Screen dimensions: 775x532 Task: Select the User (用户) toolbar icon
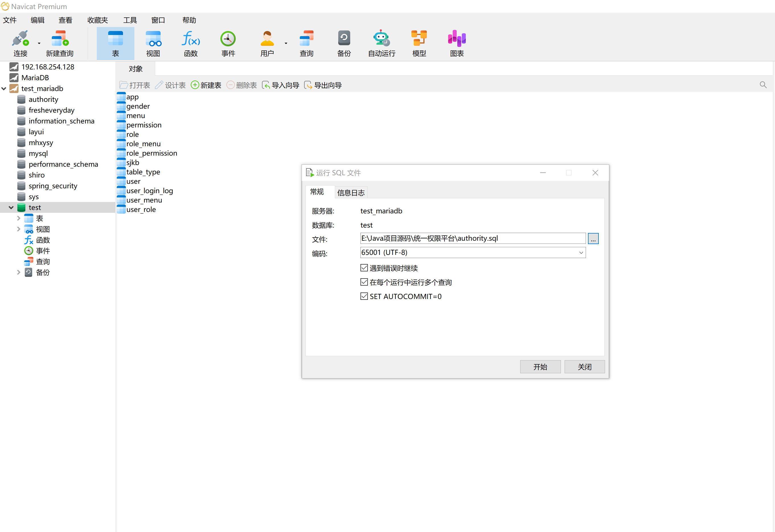pyautogui.click(x=267, y=43)
